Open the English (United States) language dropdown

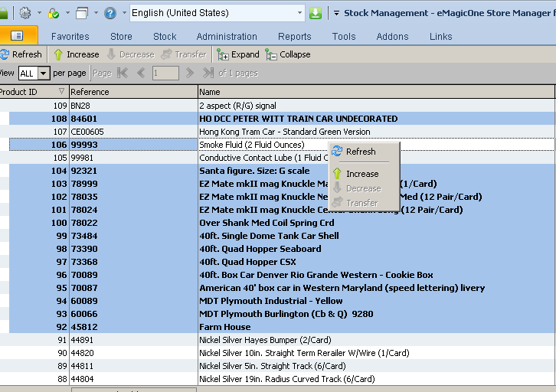pos(299,13)
